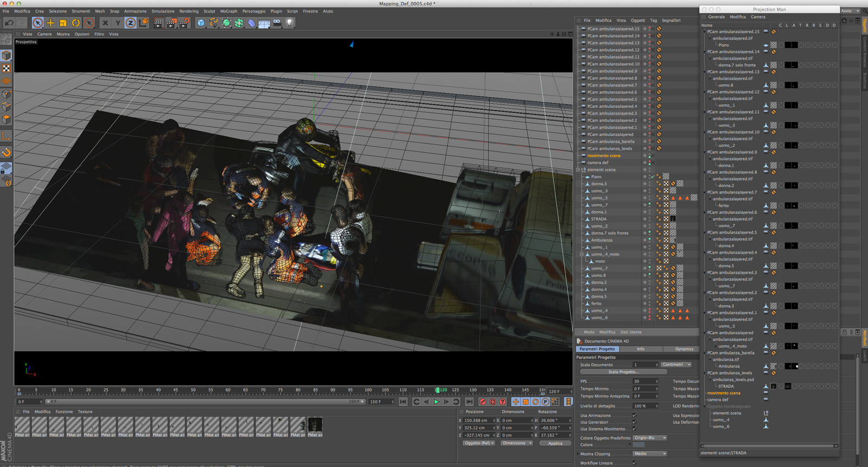Viewport: 868px width, 467px height.
Task: Click the record active objects key button
Action: [483, 402]
